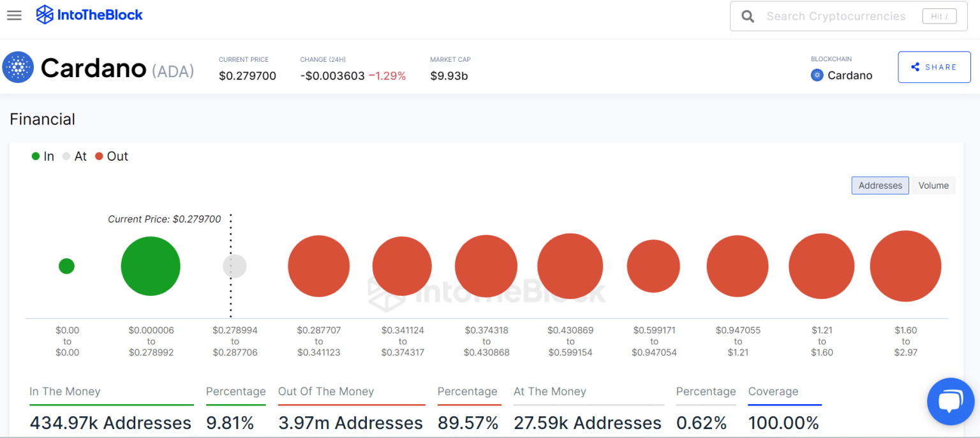Click the red $0.287707 to $0.341123 bubble
The image size is (980, 438).
tap(318, 266)
